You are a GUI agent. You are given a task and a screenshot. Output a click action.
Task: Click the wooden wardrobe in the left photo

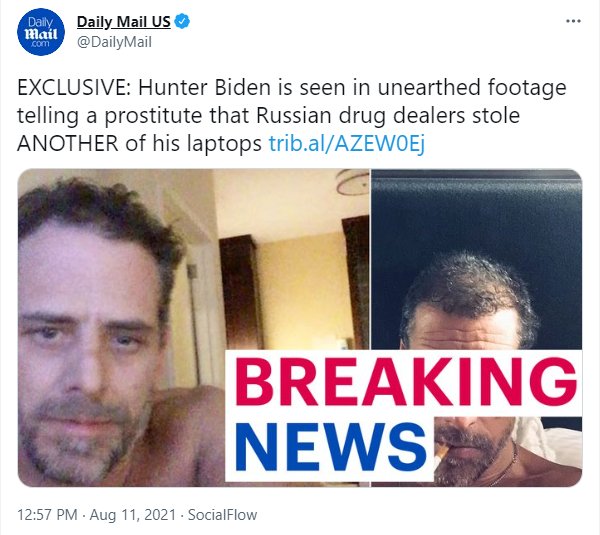[241, 293]
